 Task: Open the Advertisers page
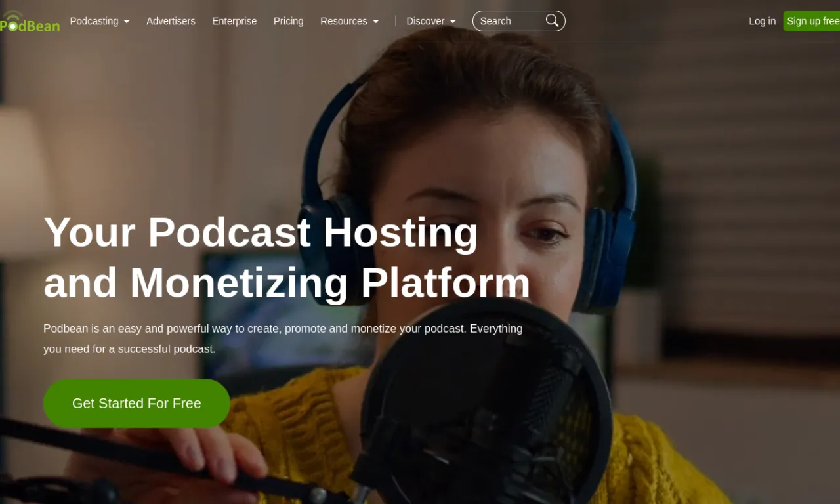[171, 21]
